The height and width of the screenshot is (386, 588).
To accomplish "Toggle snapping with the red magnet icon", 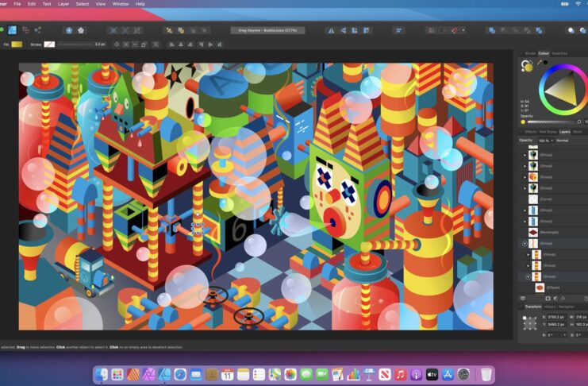I will coord(455,30).
